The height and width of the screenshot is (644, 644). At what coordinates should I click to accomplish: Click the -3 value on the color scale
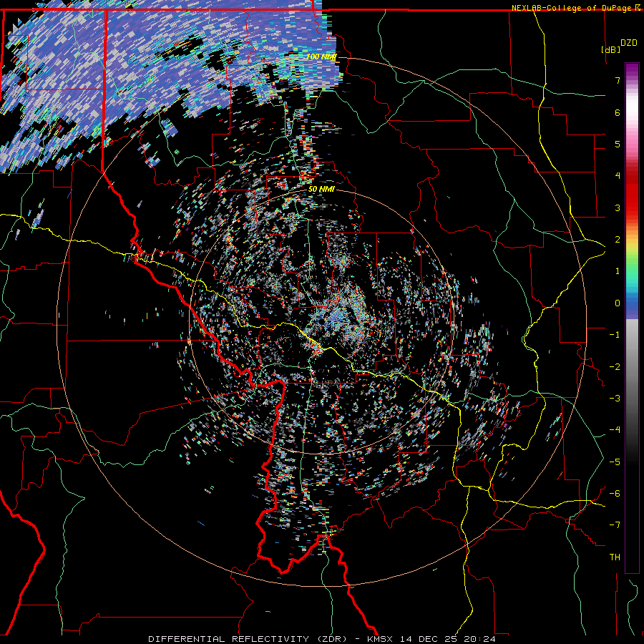[615, 399]
